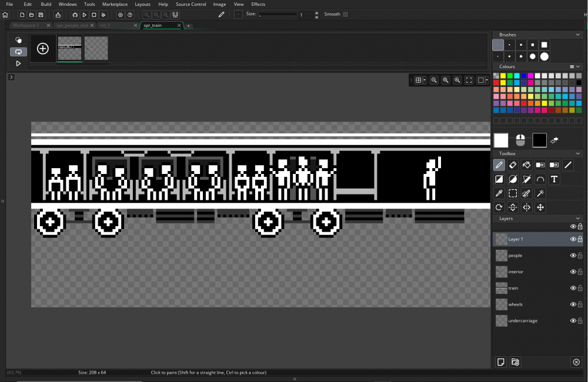Pick the yellow swatch in top colour row
588x382 pixels.
(x=503, y=76)
